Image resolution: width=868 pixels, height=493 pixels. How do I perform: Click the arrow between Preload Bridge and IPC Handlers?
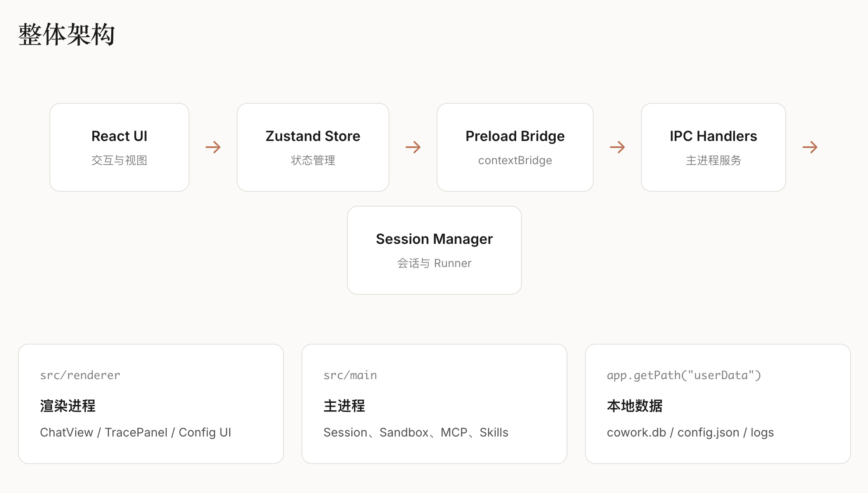pyautogui.click(x=617, y=147)
